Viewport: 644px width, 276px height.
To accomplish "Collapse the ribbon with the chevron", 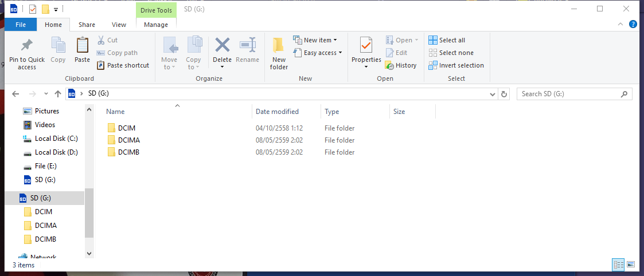I will click(620, 24).
